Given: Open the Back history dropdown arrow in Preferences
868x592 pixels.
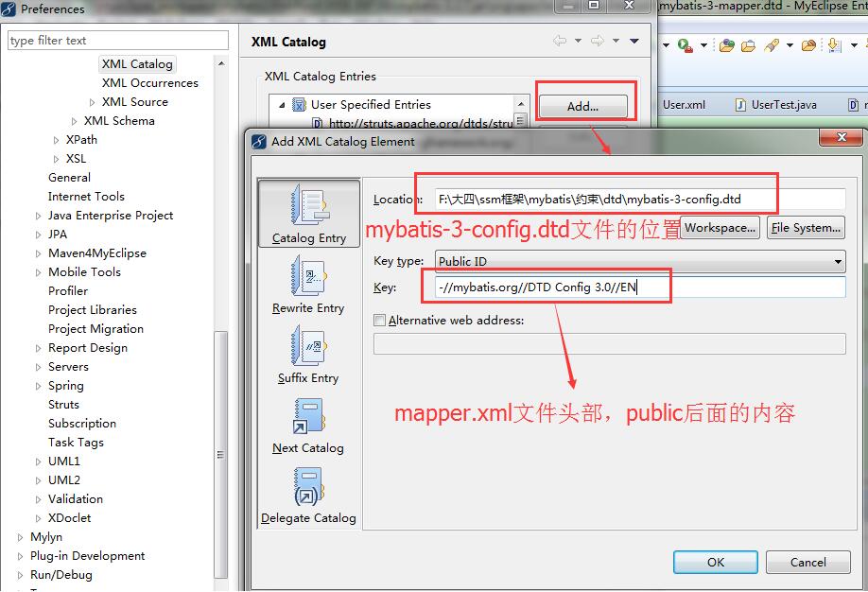Looking at the screenshot, I should (x=578, y=41).
